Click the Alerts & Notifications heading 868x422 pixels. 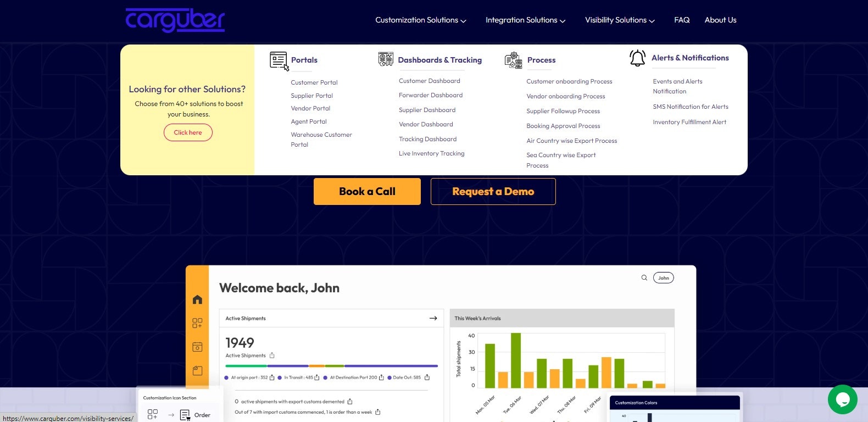(x=690, y=58)
